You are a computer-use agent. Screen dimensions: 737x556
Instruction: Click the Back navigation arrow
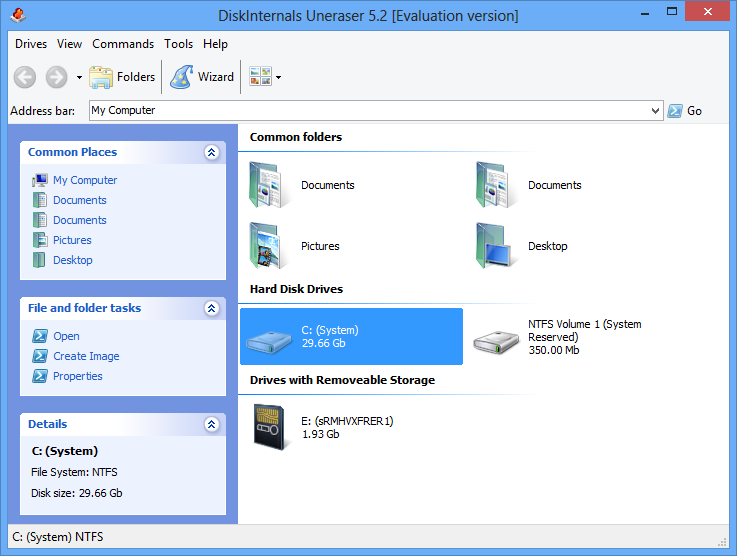point(25,77)
